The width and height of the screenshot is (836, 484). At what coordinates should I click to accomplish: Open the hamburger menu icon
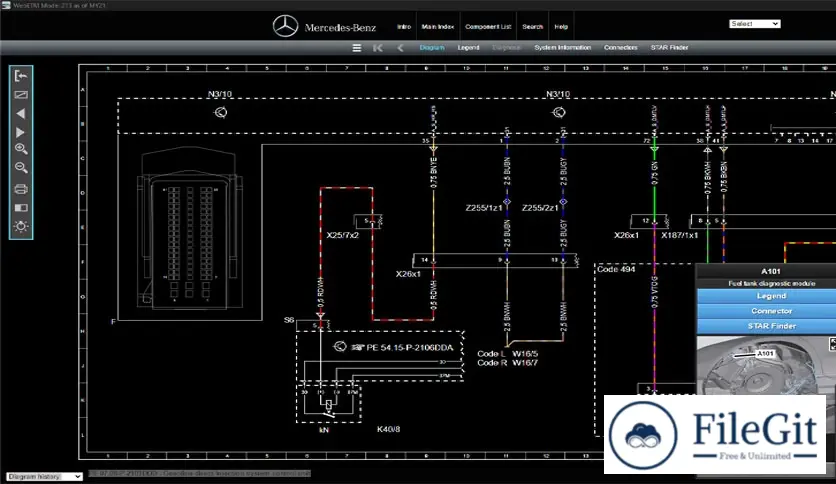pos(357,48)
